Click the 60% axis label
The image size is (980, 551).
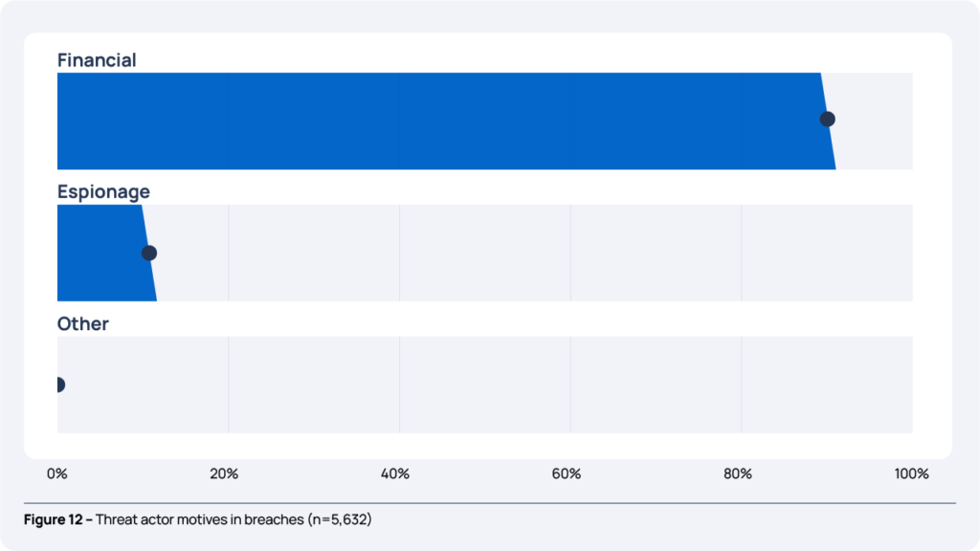(x=567, y=474)
